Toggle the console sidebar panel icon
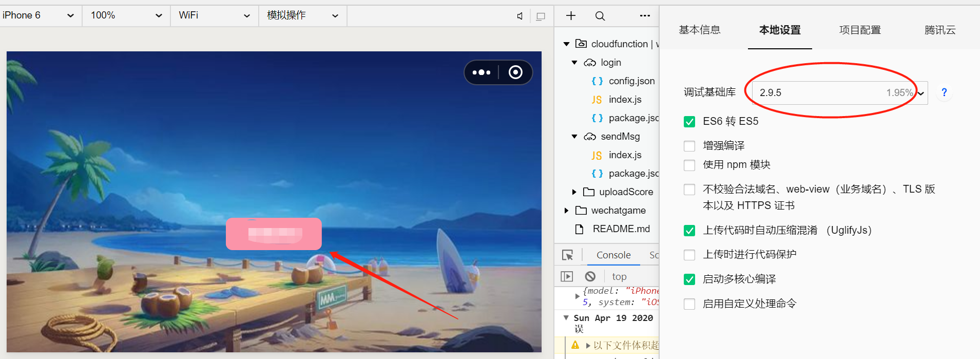The image size is (980, 359). click(x=567, y=276)
